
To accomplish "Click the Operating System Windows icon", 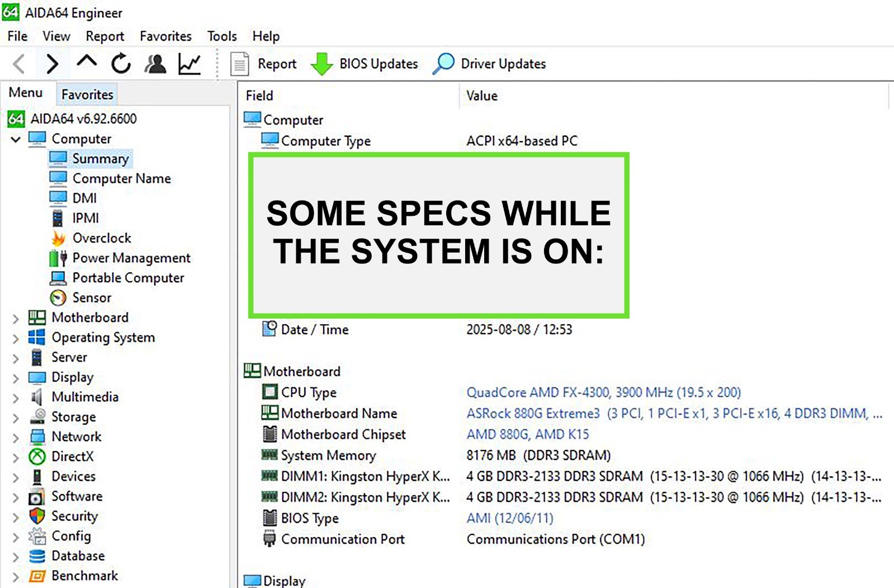I will [37, 337].
